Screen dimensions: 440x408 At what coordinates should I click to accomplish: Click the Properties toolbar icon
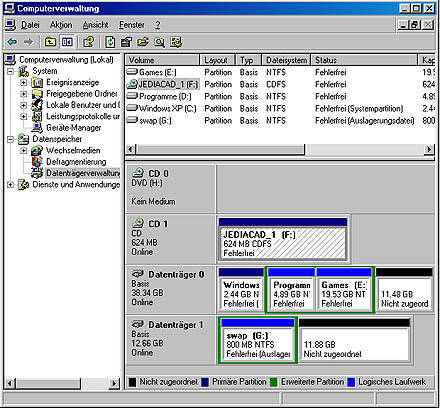point(126,42)
